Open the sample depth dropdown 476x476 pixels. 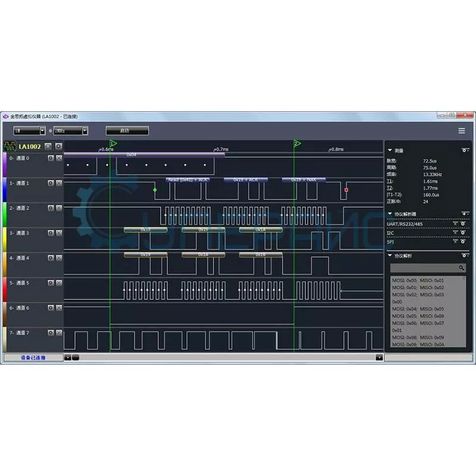30,130
